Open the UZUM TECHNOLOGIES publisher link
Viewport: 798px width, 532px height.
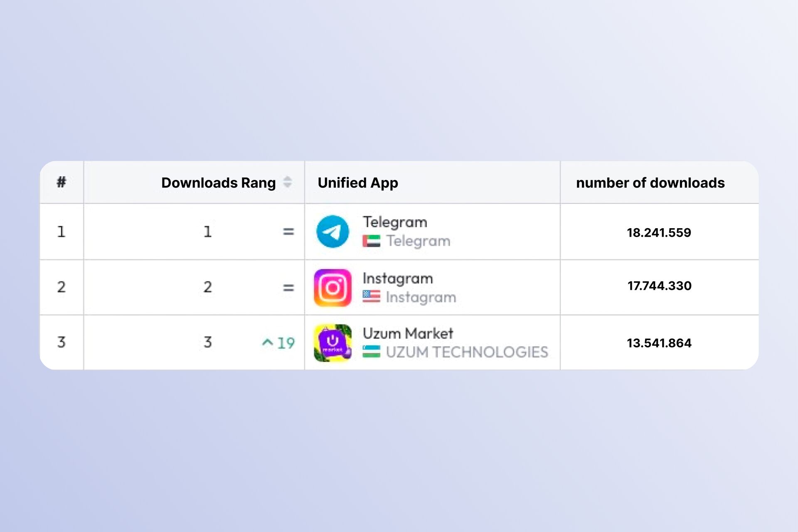click(467, 352)
